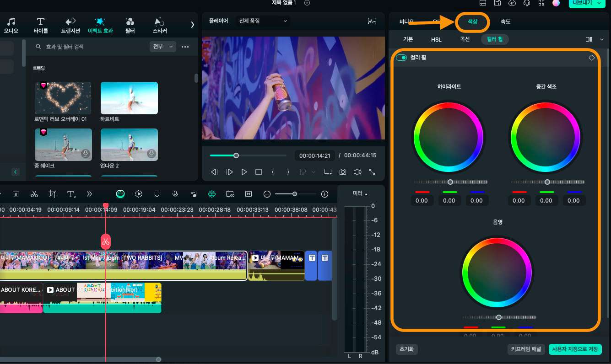
Task: Click the Highlights red value field
Action: [x=422, y=200]
